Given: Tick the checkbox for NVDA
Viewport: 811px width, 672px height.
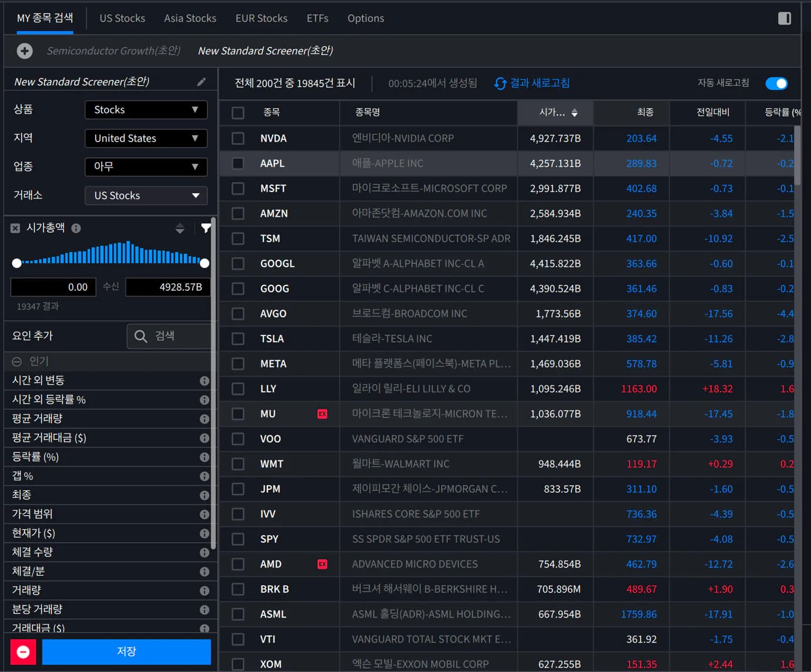Looking at the screenshot, I should click(x=238, y=139).
